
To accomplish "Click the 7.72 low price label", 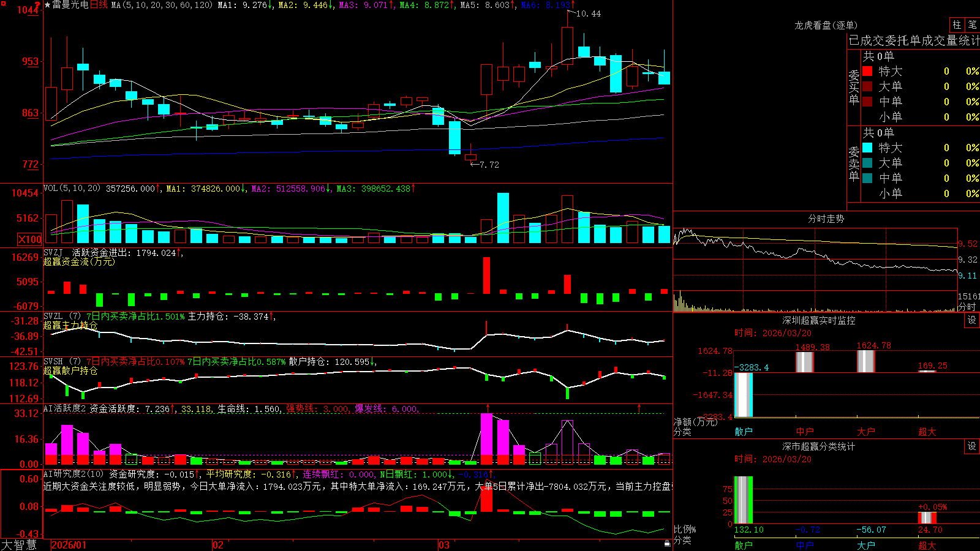I will pos(489,165).
